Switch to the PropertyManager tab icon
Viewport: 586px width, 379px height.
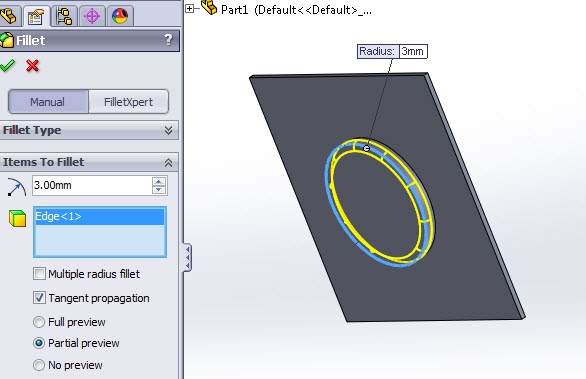pos(36,16)
